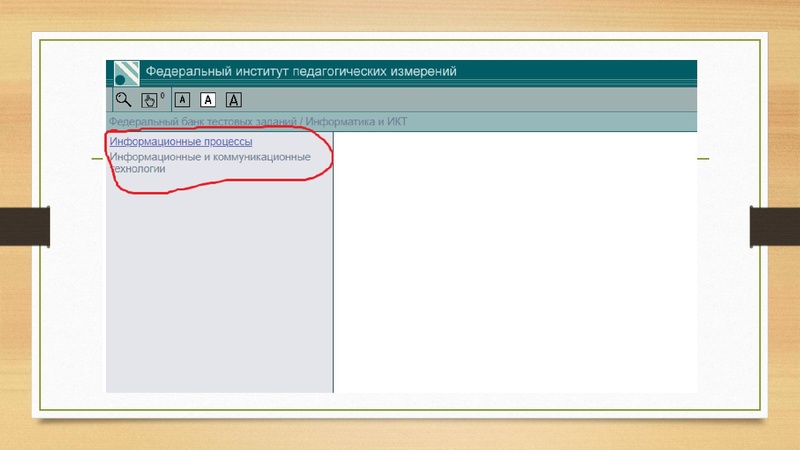
Task: Click the magnifying glass search icon
Action: pos(123,99)
